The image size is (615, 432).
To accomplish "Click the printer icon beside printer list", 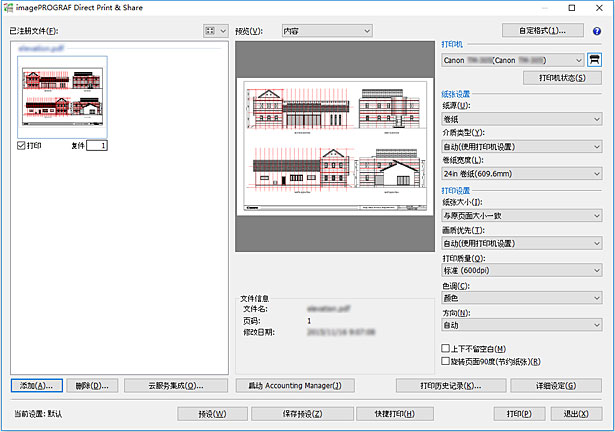I will (594, 59).
